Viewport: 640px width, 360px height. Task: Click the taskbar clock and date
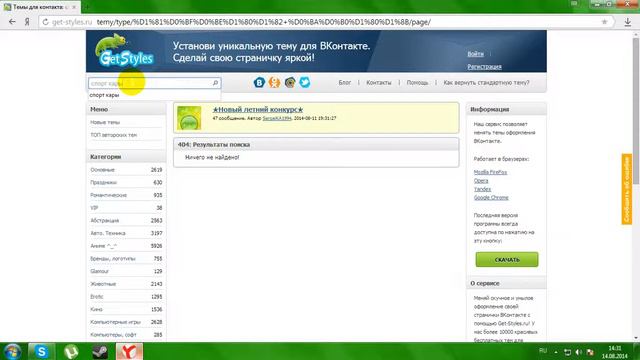(x=615, y=352)
